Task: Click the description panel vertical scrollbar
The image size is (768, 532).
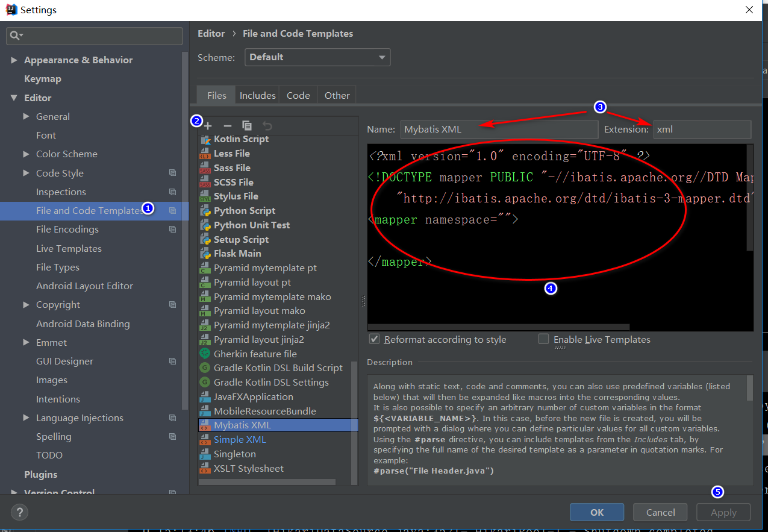Action: 750,387
